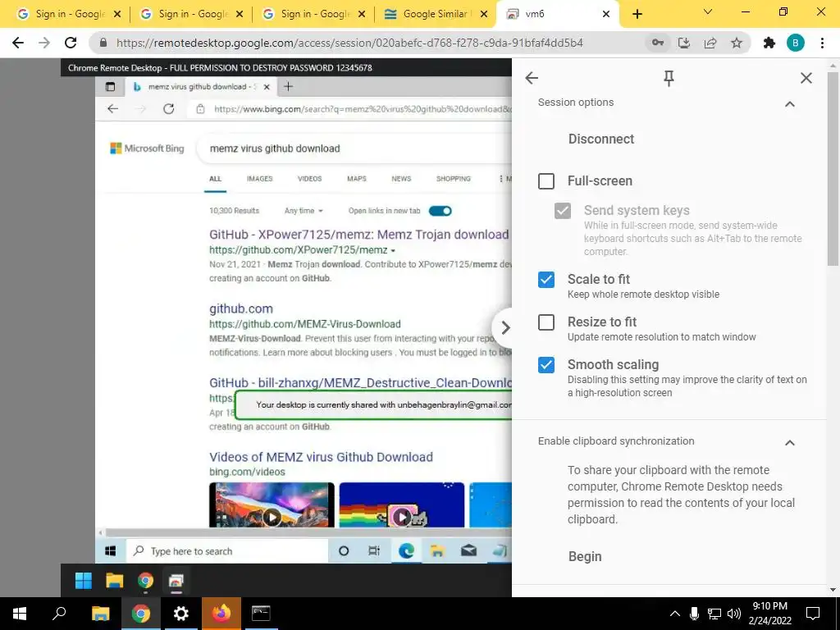Viewport: 840px width, 630px height.
Task: Click Begin for clipboard synchronization
Action: [585, 557]
